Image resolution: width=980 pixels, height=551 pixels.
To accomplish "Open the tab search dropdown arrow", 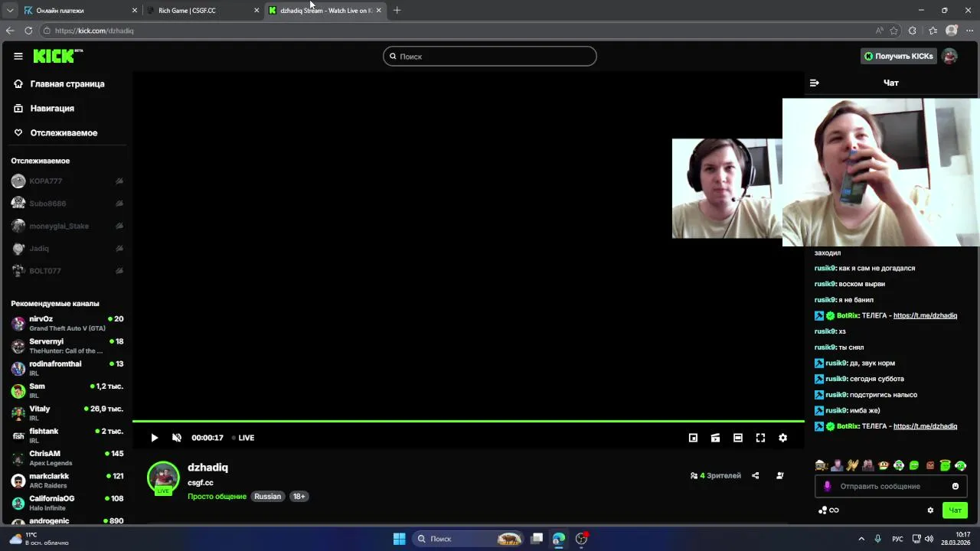I will [x=10, y=11].
